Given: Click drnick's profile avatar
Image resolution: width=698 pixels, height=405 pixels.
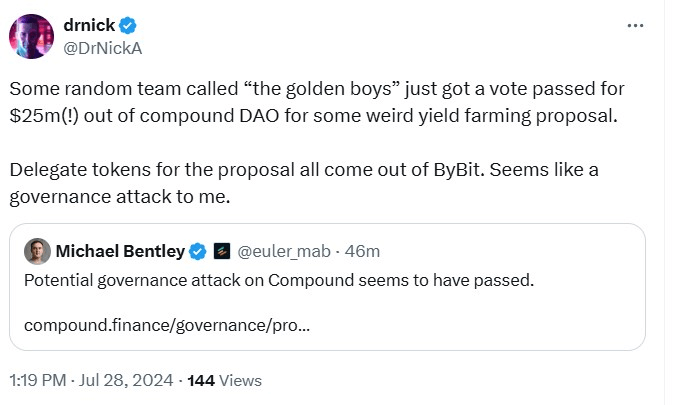Looking at the screenshot, I should pyautogui.click(x=31, y=36).
